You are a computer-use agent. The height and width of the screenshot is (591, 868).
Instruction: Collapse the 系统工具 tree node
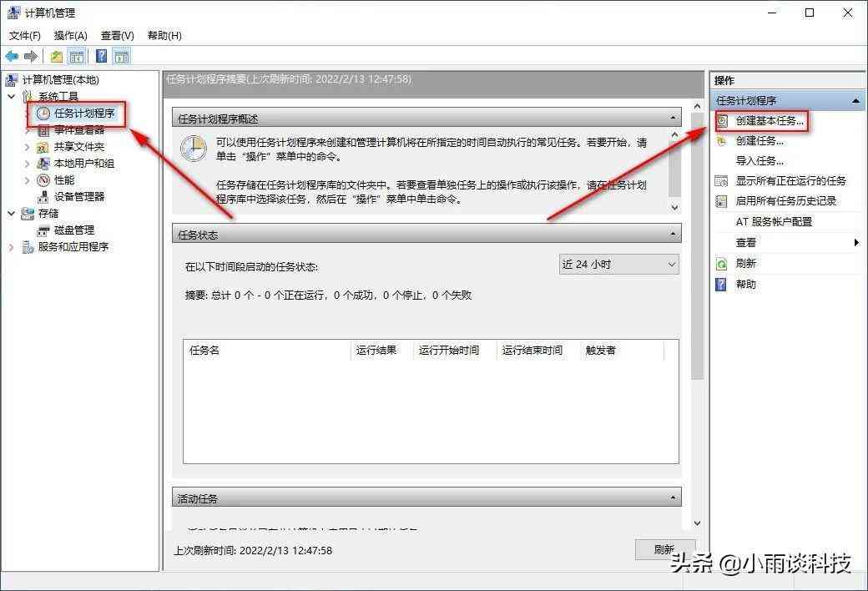[x=12, y=96]
